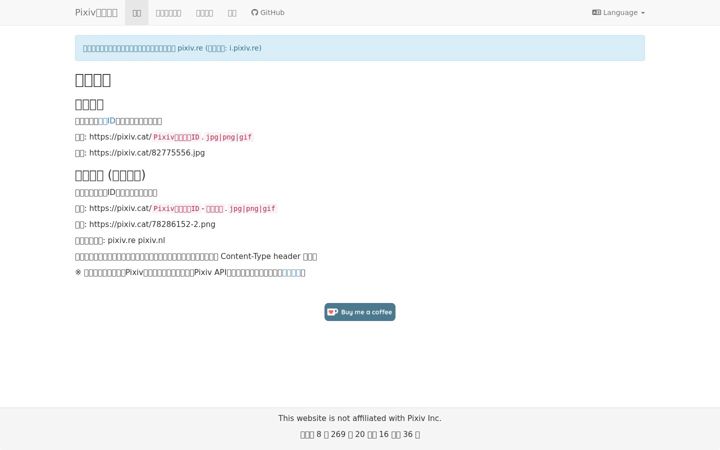
Task: Click the coffee cup heart icon
Action: (332, 312)
